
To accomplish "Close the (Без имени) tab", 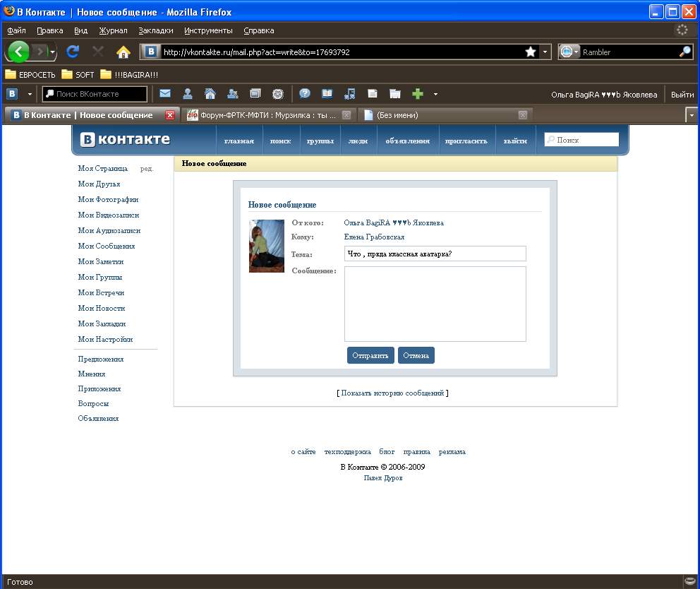I will coord(523,115).
